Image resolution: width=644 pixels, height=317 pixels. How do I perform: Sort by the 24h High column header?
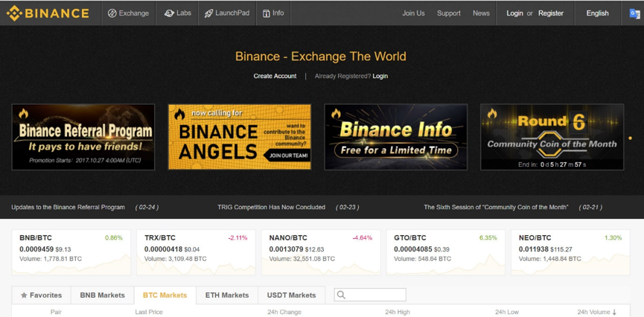click(398, 312)
